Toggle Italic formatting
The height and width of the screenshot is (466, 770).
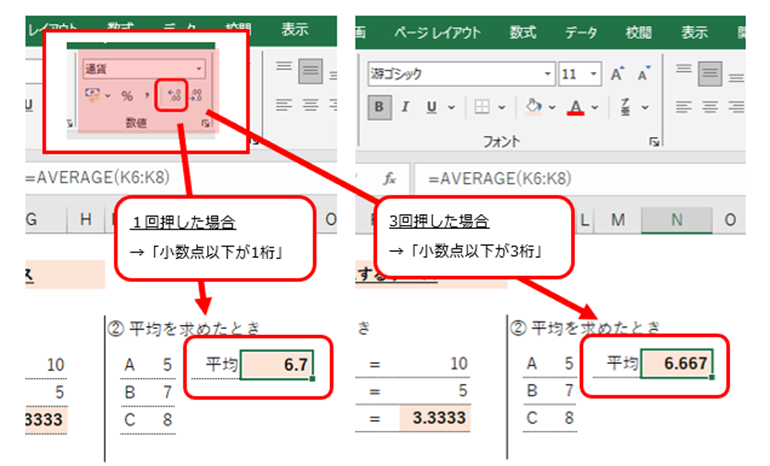click(x=407, y=106)
